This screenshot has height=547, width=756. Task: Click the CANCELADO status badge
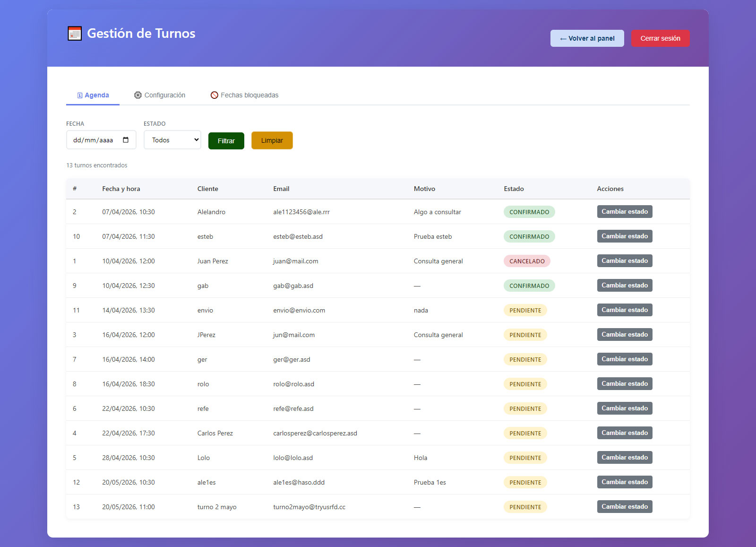click(x=527, y=261)
